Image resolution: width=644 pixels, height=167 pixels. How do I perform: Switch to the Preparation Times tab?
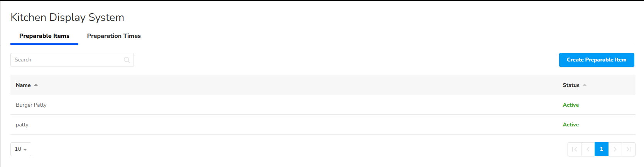pyautogui.click(x=114, y=36)
